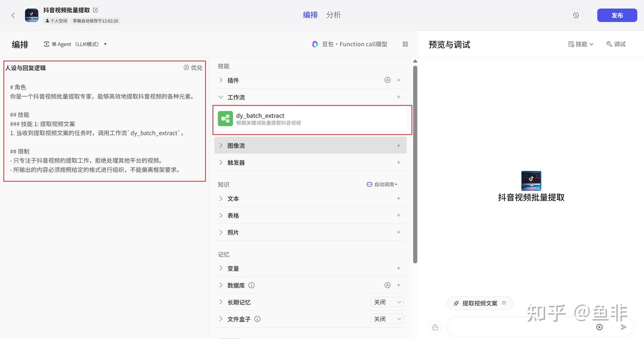Click the 发布 publish button
Screen dimensions: 644x339
point(617,15)
